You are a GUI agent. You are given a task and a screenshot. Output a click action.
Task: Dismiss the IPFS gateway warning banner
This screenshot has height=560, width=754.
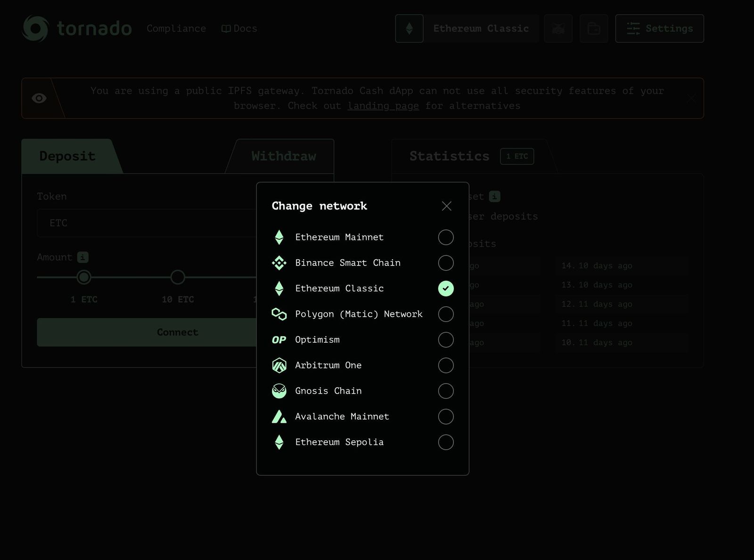691,98
